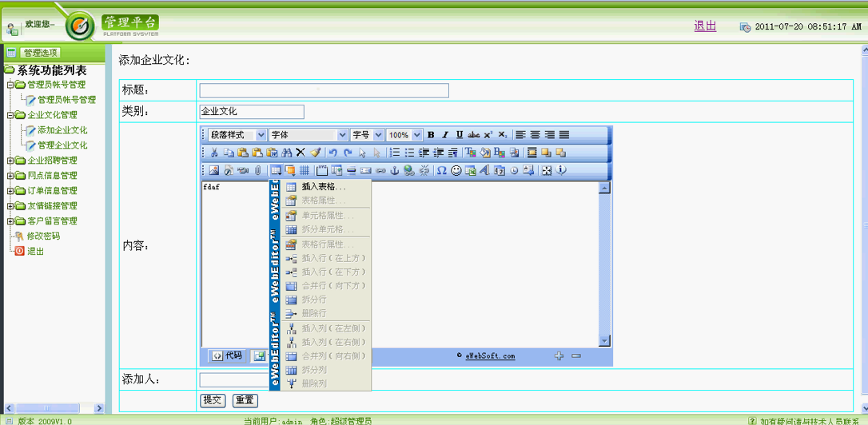Click the calendar insert-date icon

tap(499, 171)
